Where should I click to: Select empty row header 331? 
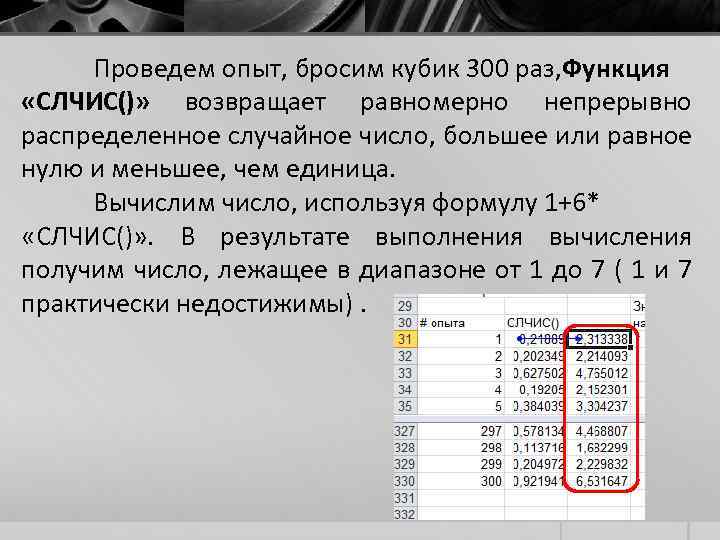(x=405, y=498)
